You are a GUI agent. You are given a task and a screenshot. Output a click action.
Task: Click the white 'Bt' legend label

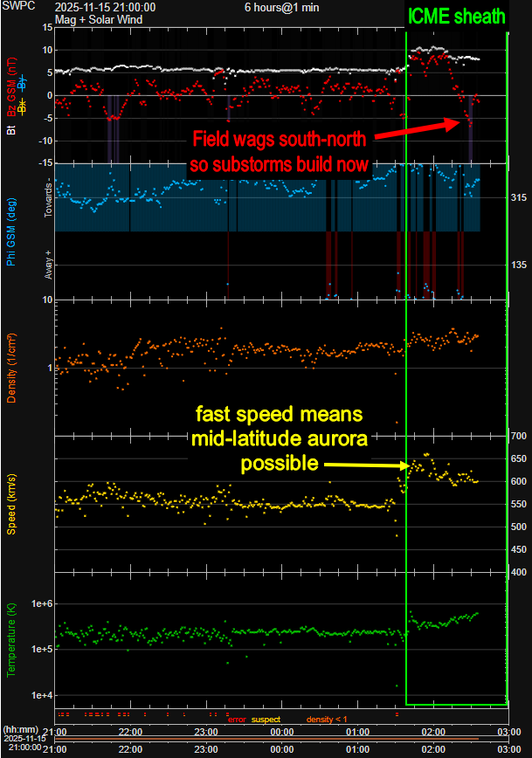11,129
